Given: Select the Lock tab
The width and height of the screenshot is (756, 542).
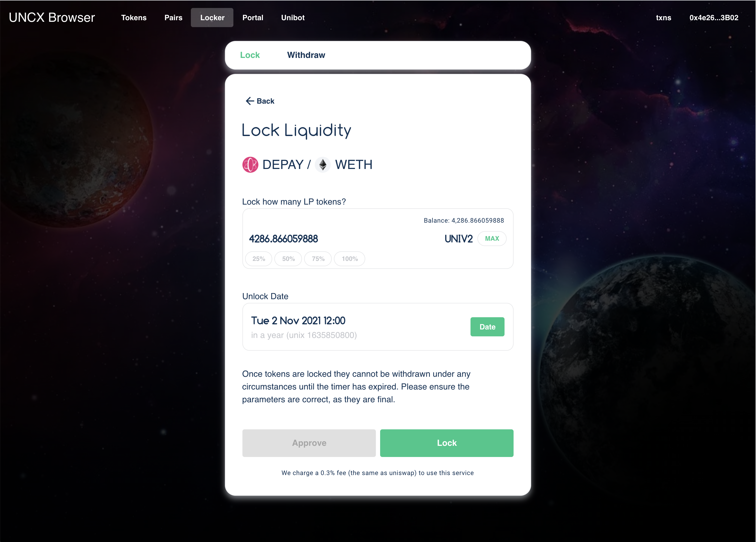Looking at the screenshot, I should coord(250,55).
